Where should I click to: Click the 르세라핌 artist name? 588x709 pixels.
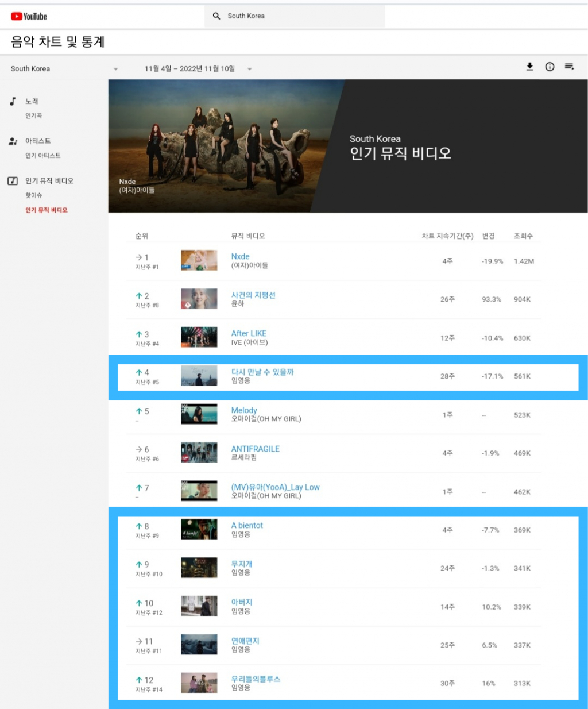(x=243, y=457)
